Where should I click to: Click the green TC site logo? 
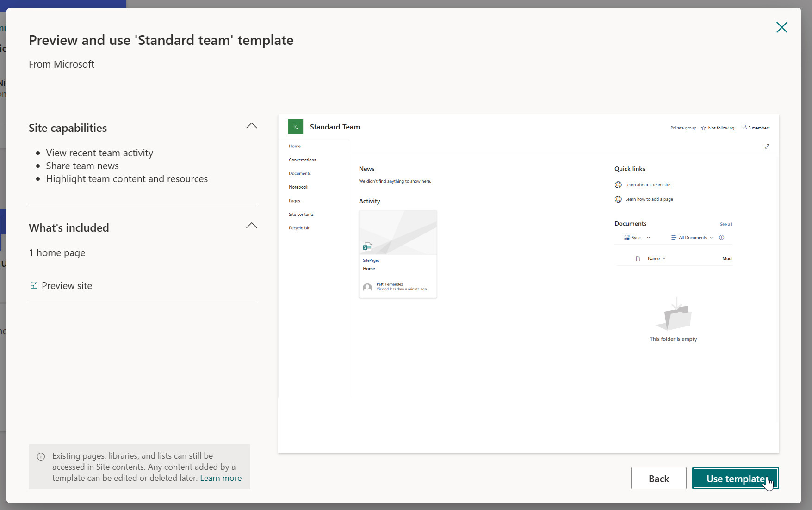click(x=295, y=126)
